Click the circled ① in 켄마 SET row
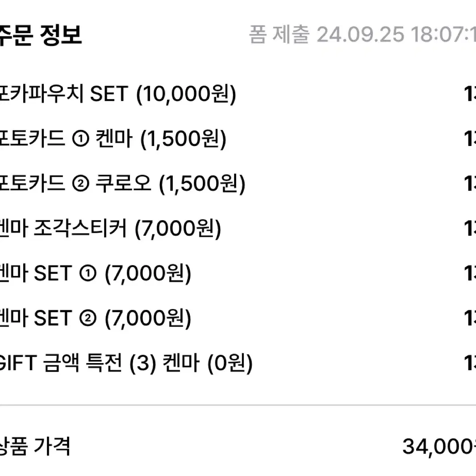476x476 pixels. (x=88, y=274)
